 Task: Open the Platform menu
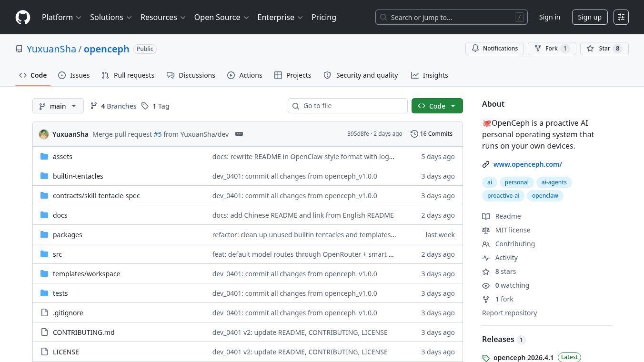coord(61,17)
